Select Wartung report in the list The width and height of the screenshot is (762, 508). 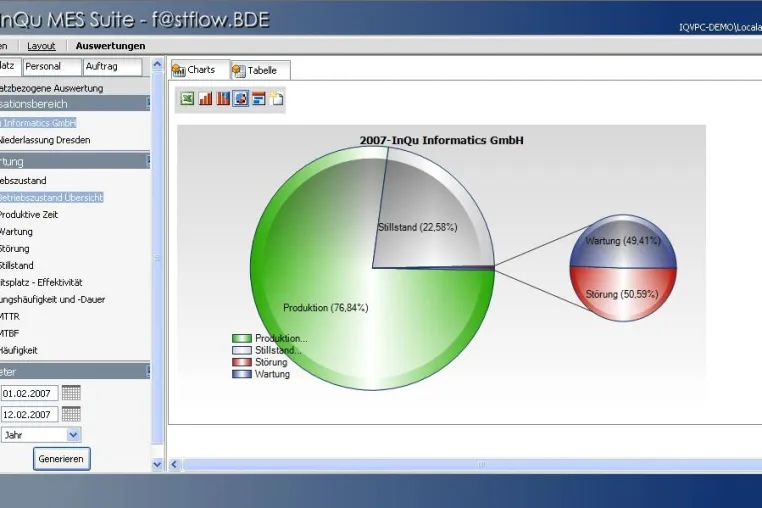16,231
